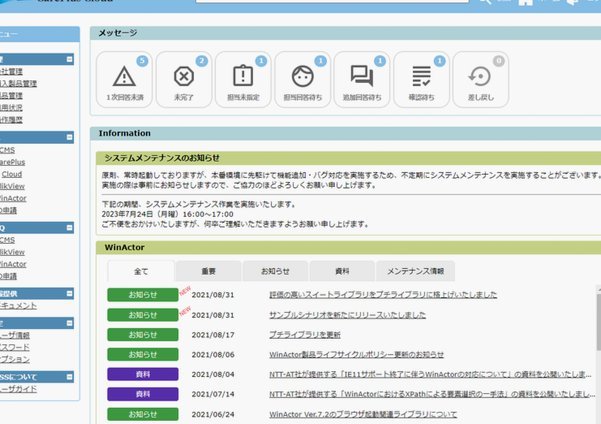Image resolution: width=601 pixels, height=424 pixels.
Task: Click the search input box in header
Action: [x=332, y=1]
